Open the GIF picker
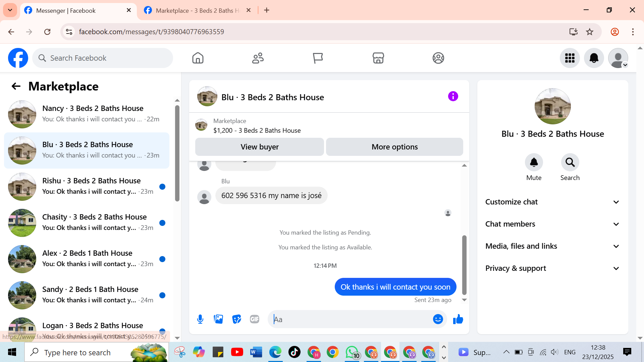 [255, 319]
